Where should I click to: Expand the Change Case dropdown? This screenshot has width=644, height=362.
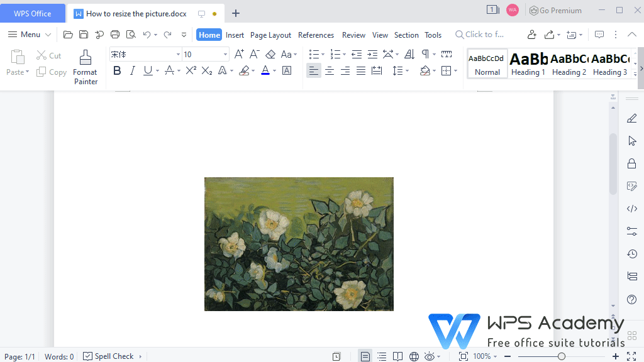tap(296, 55)
